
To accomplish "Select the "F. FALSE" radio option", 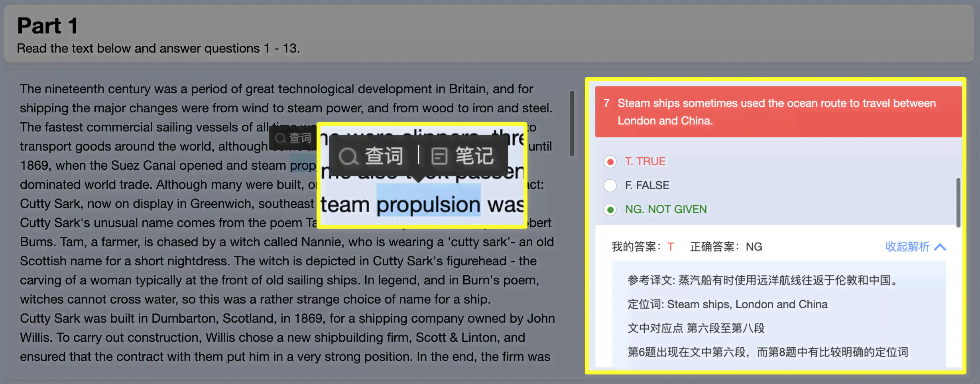I will pos(610,186).
